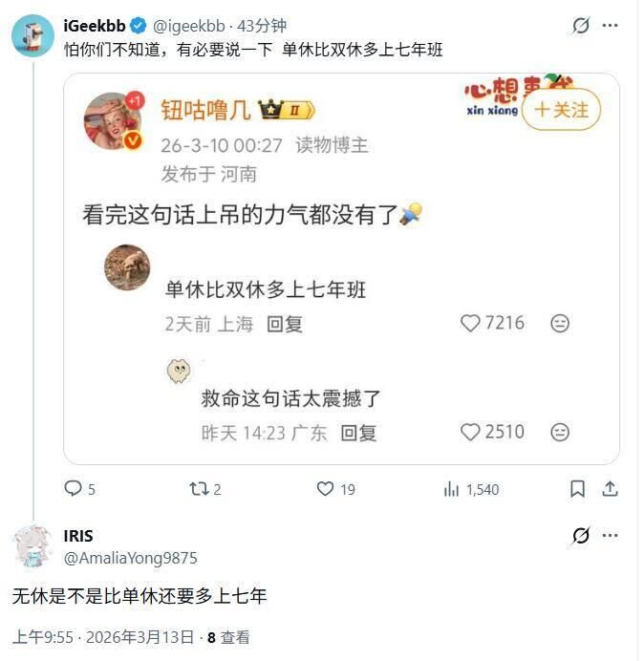Viewport: 644px width, 661px height.
Task: Repost iGeekbb's post via retweet icon
Action: [199, 489]
